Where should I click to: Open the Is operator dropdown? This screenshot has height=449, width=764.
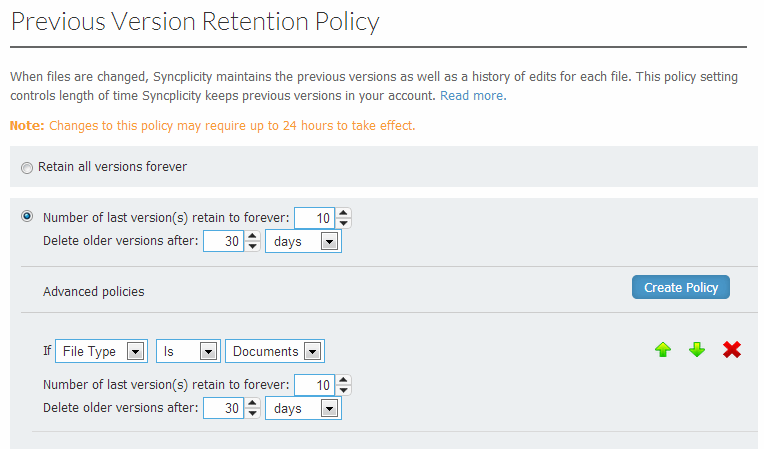(188, 351)
